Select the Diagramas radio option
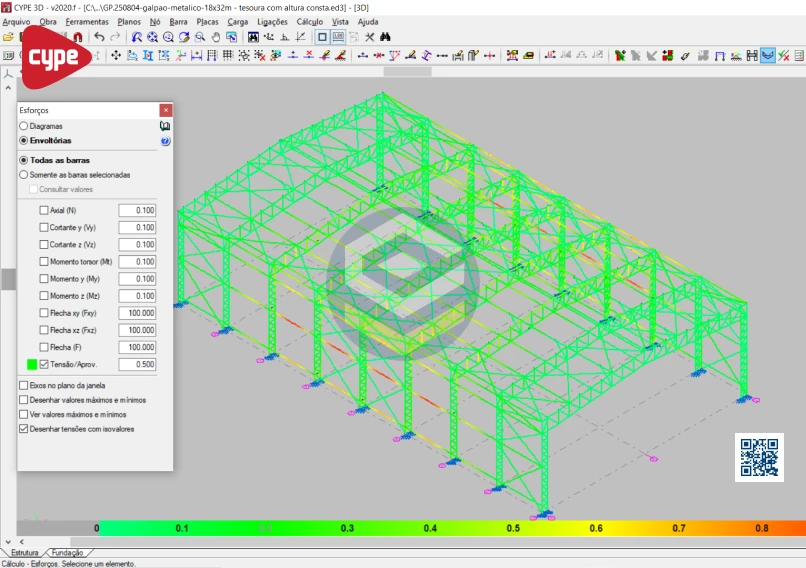The image size is (806, 568). click(24, 127)
